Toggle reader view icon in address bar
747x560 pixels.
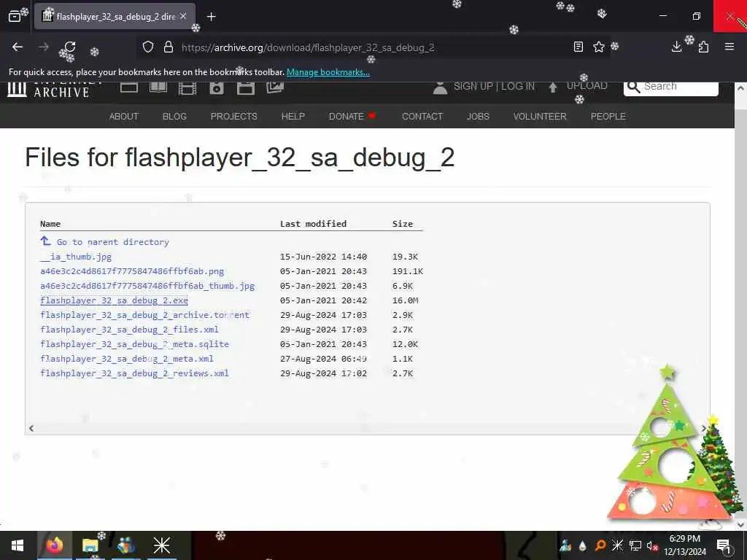(578, 47)
